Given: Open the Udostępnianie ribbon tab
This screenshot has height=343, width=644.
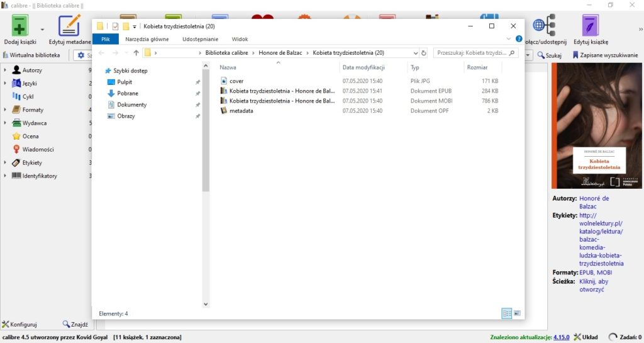Looking at the screenshot, I should click(x=201, y=39).
